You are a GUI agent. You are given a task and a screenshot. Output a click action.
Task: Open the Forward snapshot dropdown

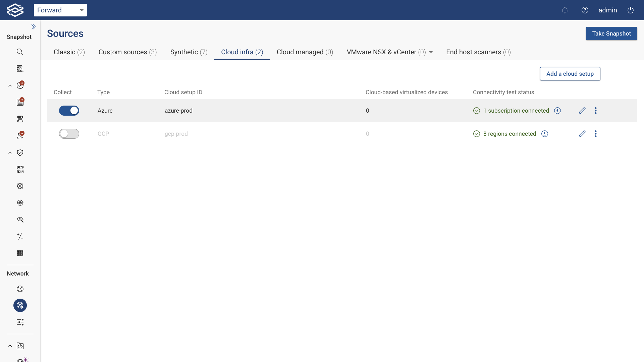click(60, 10)
